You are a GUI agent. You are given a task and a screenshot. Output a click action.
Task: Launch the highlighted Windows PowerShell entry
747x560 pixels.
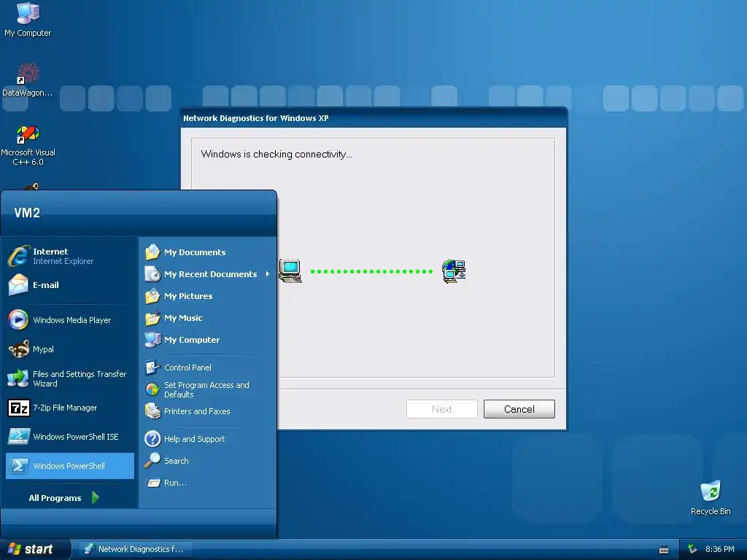click(69, 466)
